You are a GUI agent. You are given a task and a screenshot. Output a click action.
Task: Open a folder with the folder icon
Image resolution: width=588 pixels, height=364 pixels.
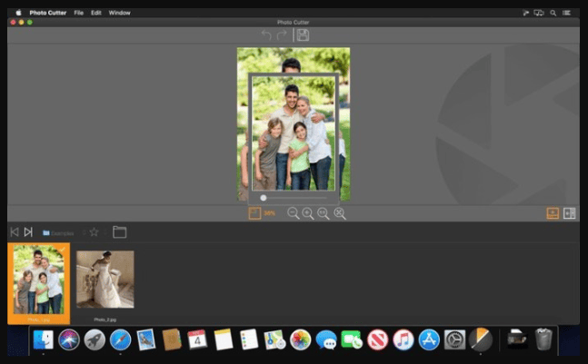pos(120,232)
